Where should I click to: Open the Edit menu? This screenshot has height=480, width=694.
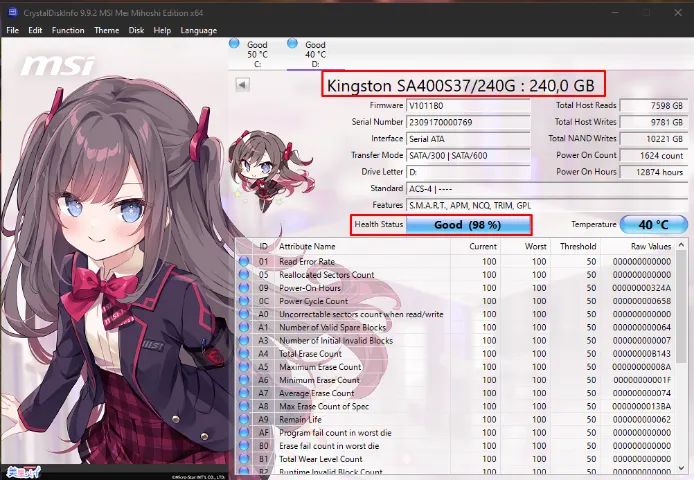pyautogui.click(x=35, y=30)
